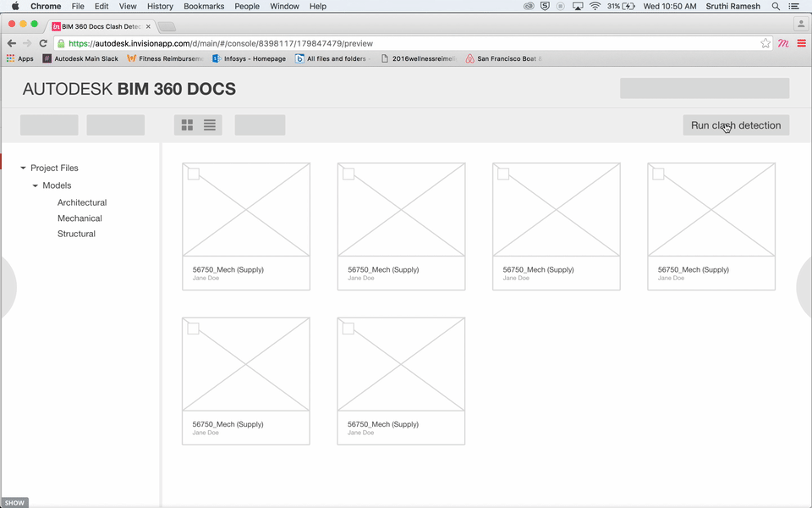The width and height of the screenshot is (812, 508).
Task: Tick checkbox on third card, top row
Action: 503,174
